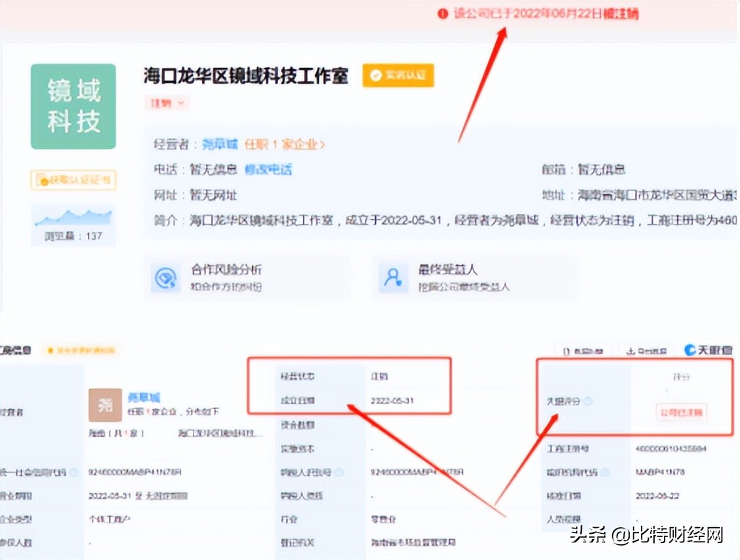The height and width of the screenshot is (560, 740).
Task: Open operator 苑章域 profile
Action: (x=222, y=144)
